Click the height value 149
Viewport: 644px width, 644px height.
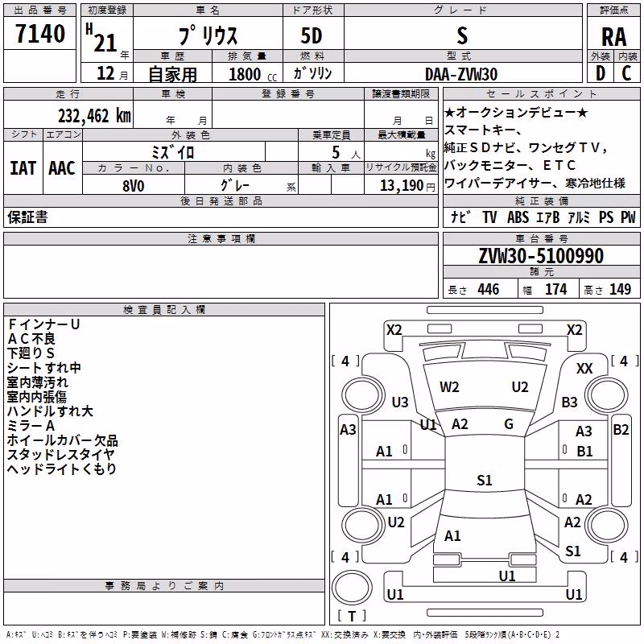(620, 290)
